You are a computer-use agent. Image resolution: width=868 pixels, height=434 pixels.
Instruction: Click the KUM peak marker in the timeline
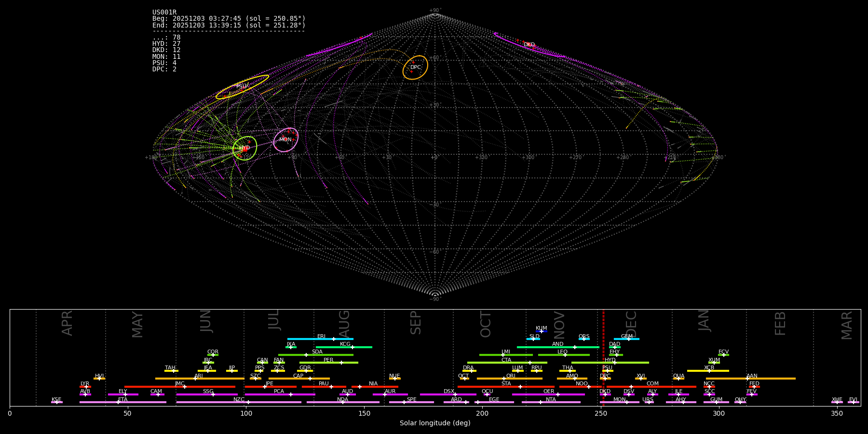[x=541, y=331]
